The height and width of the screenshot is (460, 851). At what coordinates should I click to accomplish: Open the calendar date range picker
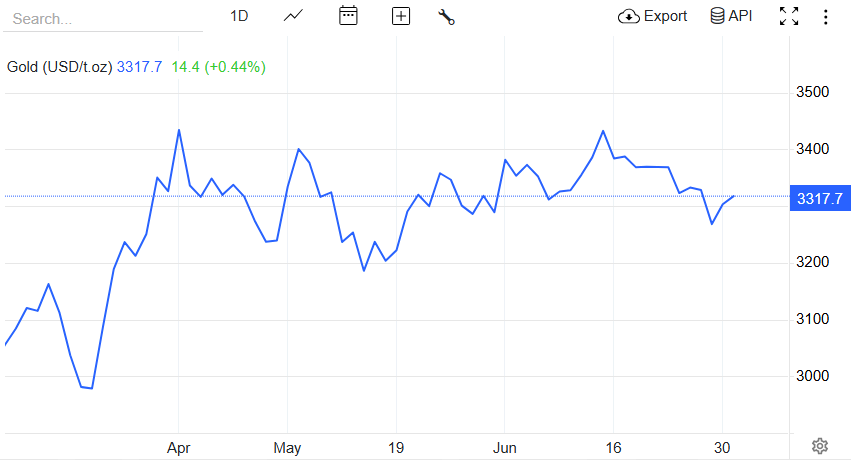pyautogui.click(x=348, y=16)
